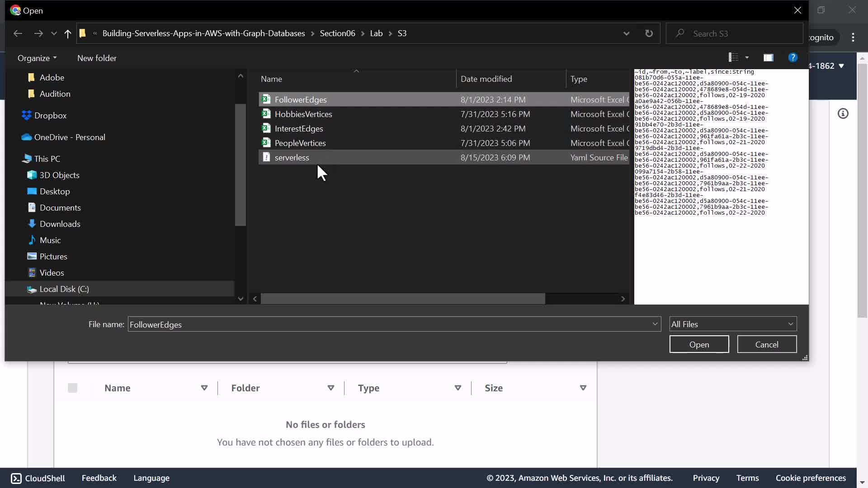868x488 pixels.
Task: Expand the view options dropdown arrow
Action: [x=747, y=58]
